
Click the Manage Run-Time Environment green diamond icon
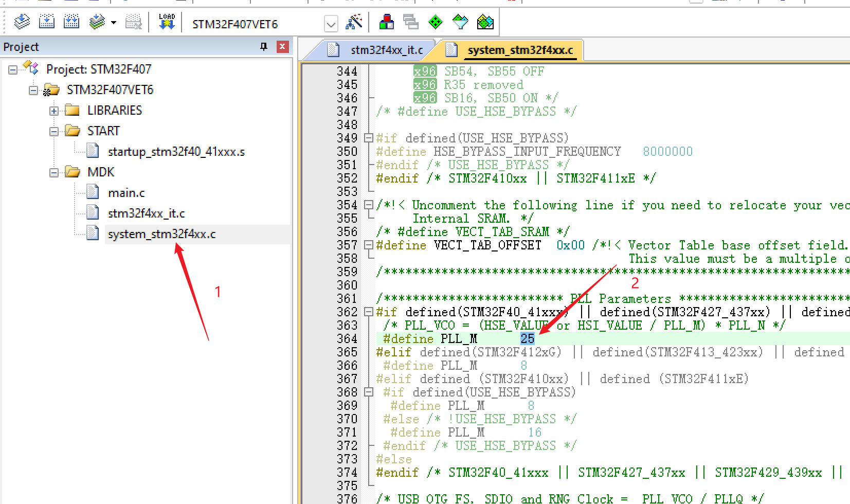click(x=436, y=22)
